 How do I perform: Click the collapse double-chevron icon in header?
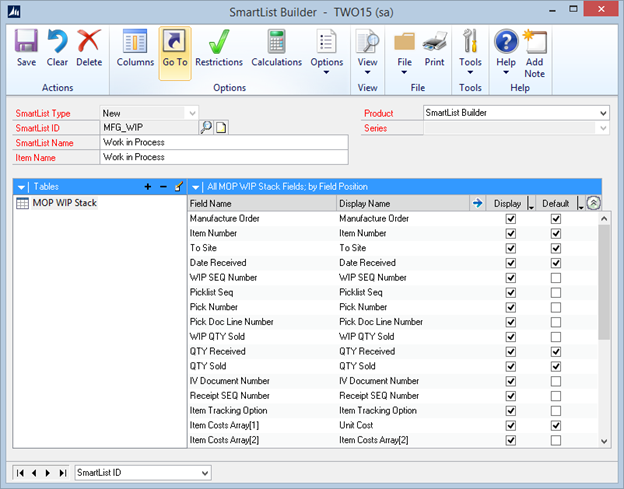(593, 203)
